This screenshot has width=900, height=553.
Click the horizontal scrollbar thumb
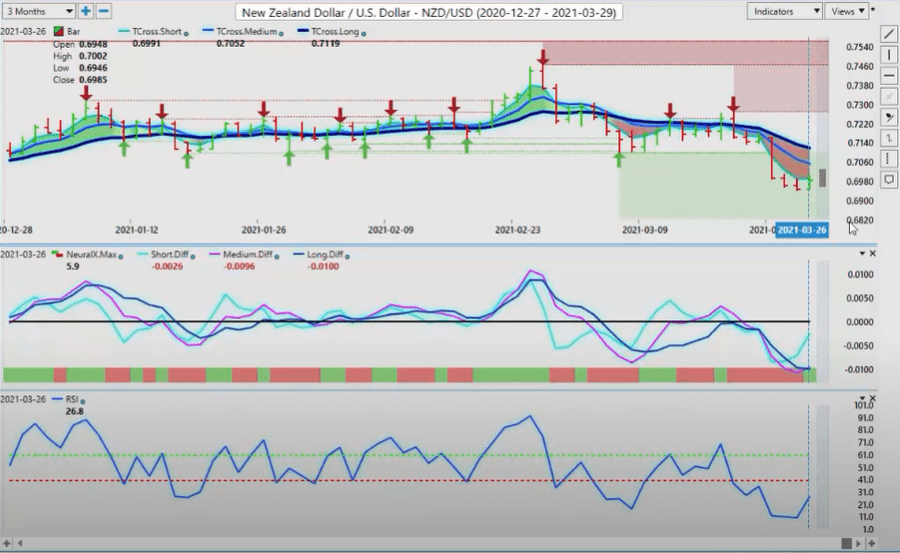846,543
